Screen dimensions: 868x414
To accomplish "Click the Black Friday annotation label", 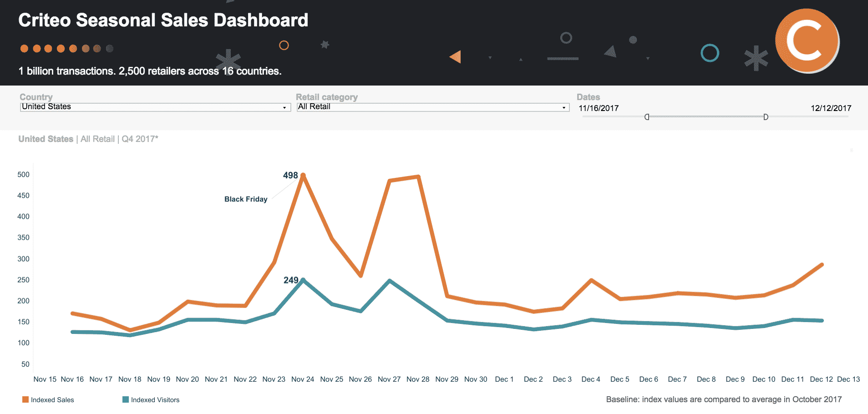I will click(246, 199).
